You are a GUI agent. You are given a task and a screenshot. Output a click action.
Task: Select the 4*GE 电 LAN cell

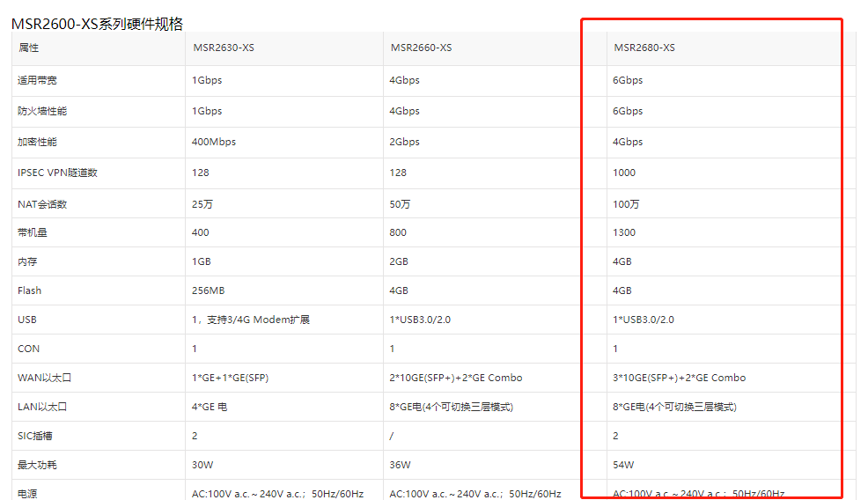pyautogui.click(x=210, y=407)
